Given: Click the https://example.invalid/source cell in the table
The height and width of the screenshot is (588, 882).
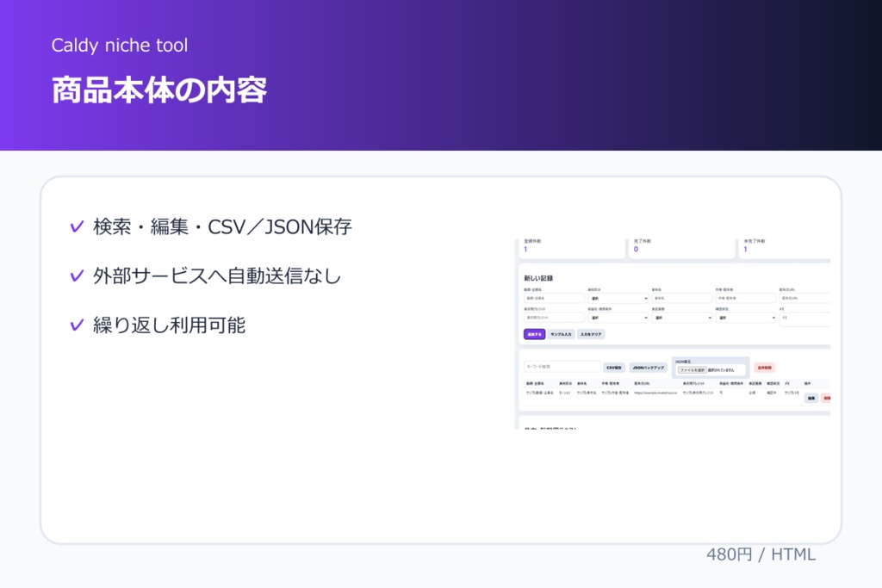Looking at the screenshot, I should (655, 393).
